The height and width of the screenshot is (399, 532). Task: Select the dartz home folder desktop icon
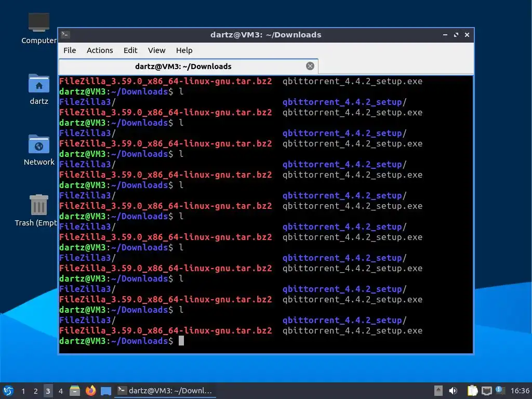click(x=38, y=89)
